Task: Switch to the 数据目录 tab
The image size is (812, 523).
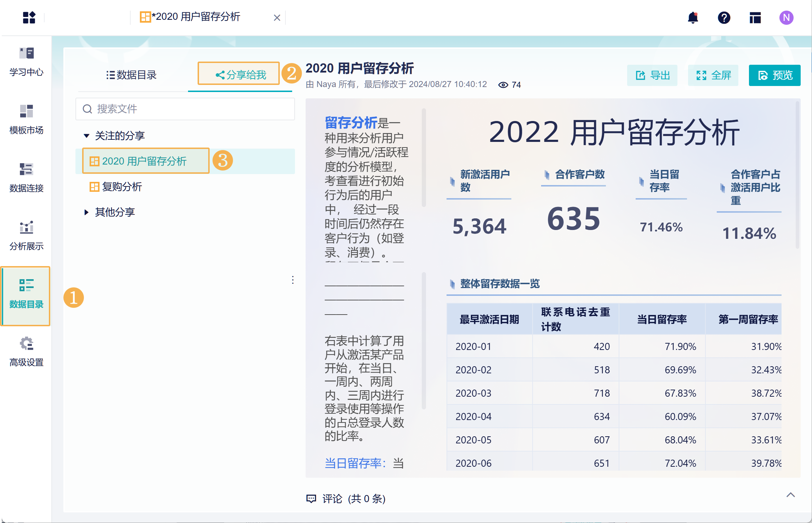Action: point(131,75)
